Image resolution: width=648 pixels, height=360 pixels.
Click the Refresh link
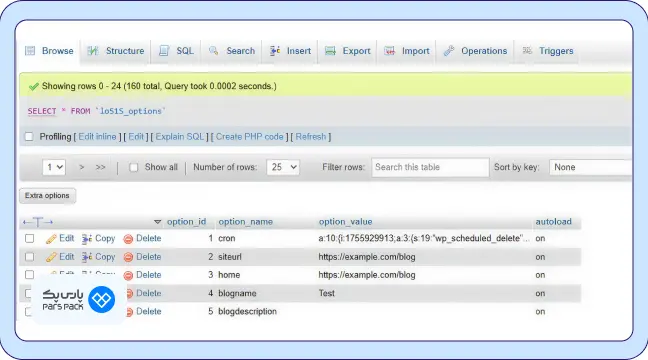[x=311, y=137]
